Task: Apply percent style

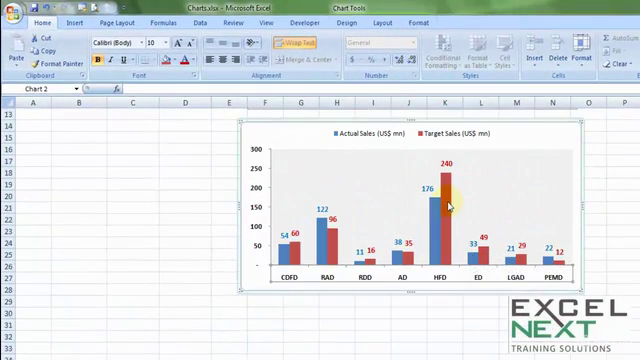Action: coord(371,60)
